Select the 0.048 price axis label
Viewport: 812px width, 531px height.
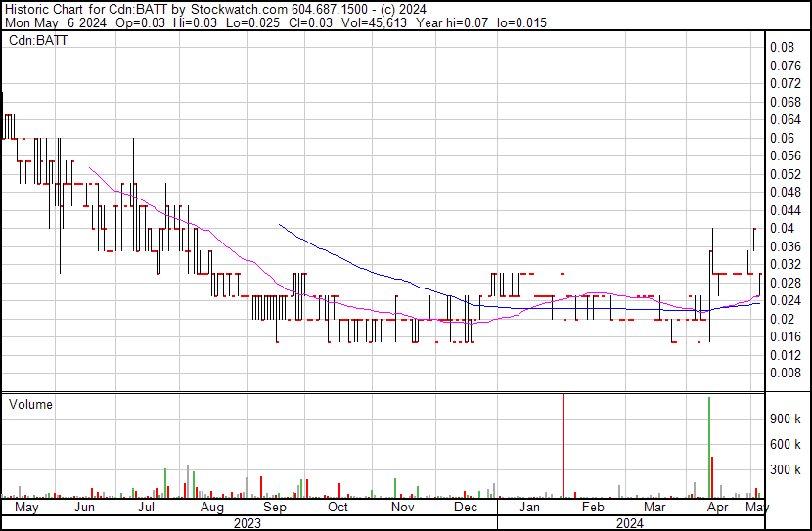coord(786,192)
